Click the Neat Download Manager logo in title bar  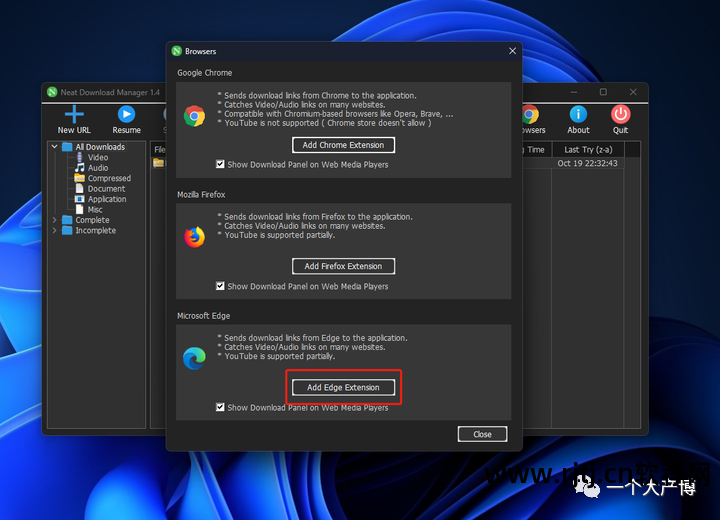tap(52, 92)
